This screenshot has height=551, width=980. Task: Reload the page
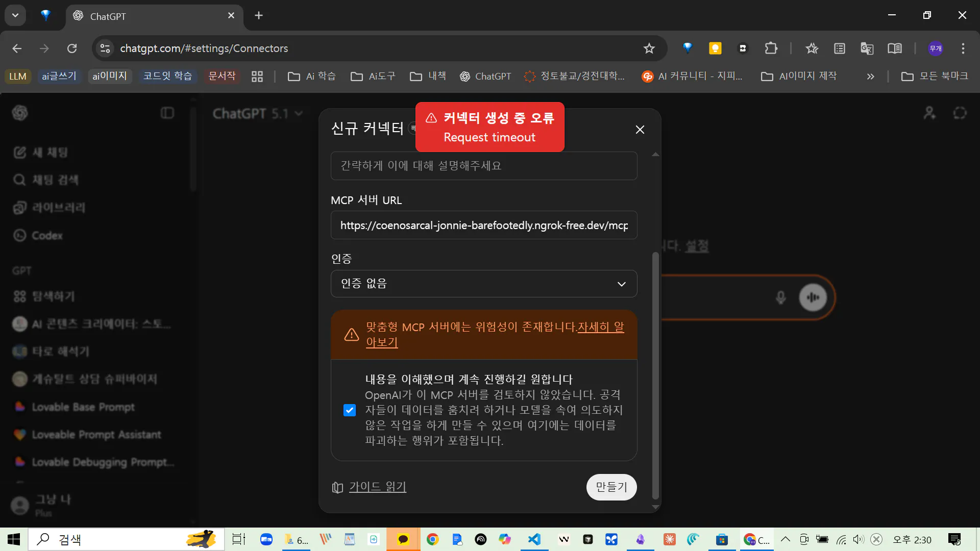click(72, 48)
